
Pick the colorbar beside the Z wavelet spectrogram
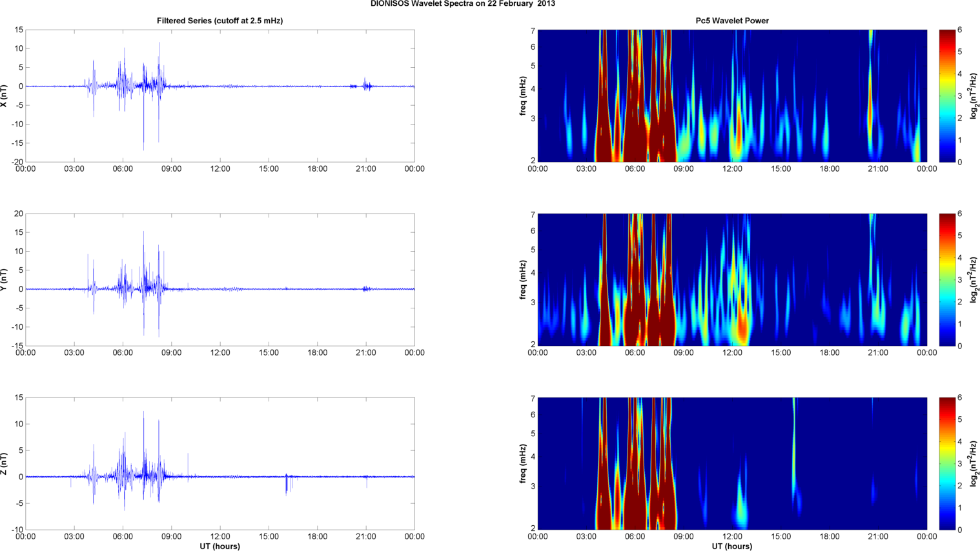(947, 463)
